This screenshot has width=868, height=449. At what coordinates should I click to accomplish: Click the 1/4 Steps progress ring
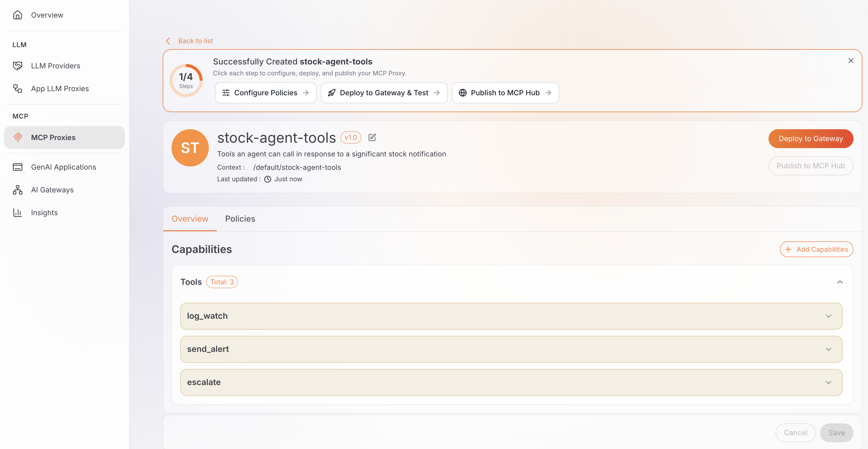pos(186,81)
